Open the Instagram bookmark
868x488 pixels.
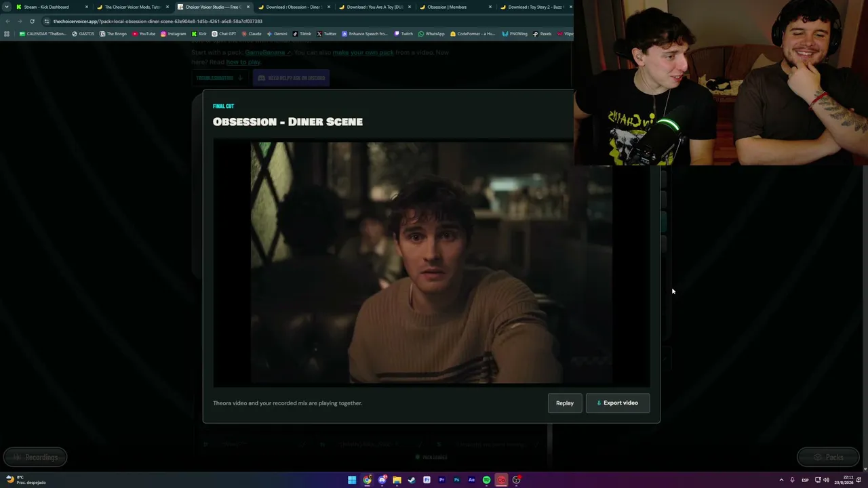pos(173,34)
